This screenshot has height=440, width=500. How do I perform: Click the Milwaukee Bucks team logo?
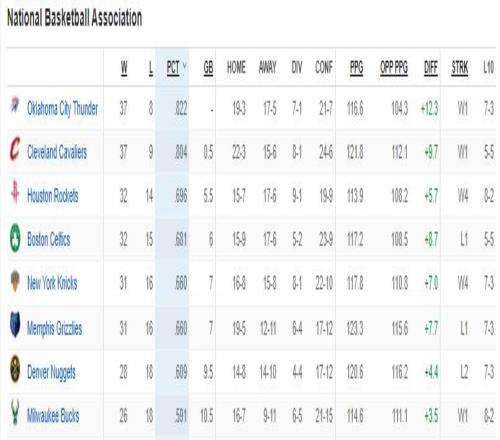click(15, 413)
